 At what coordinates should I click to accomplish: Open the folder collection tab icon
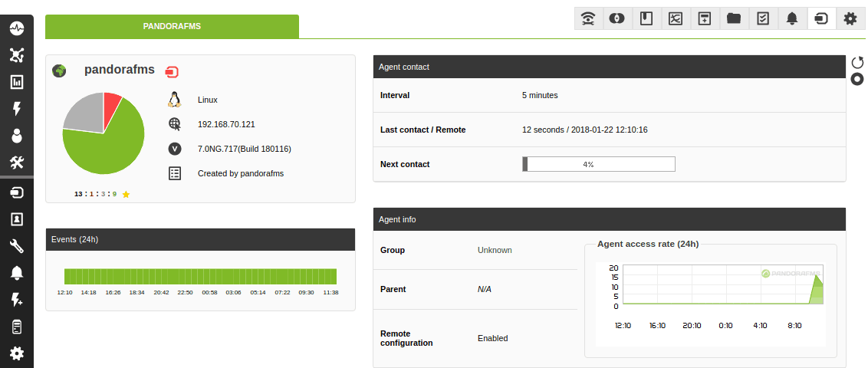734,19
